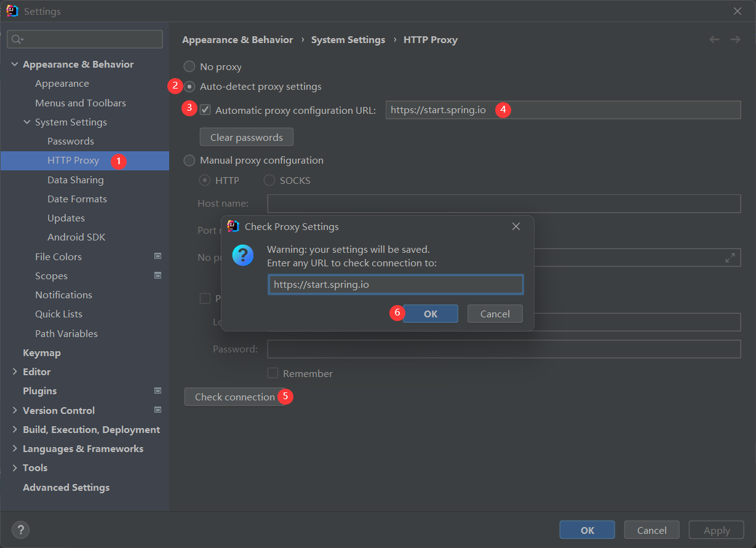Click the Clear passwords button
The width and height of the screenshot is (756, 548).
[247, 137]
